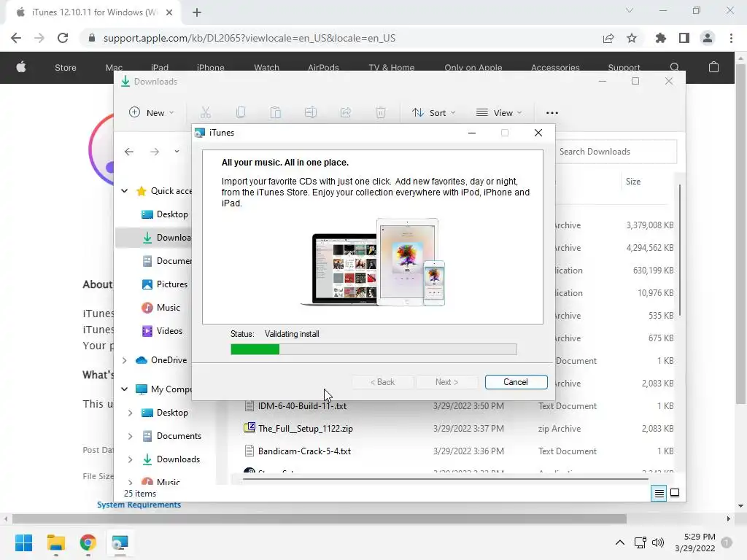Open Store in Apple navigation

65,68
